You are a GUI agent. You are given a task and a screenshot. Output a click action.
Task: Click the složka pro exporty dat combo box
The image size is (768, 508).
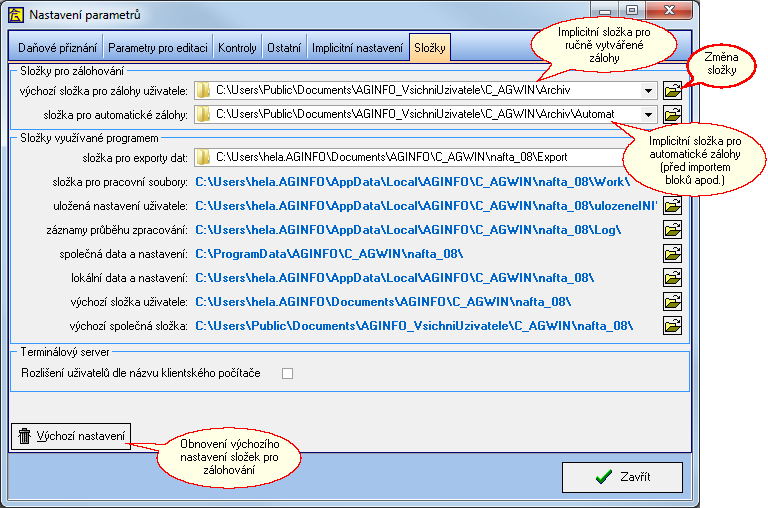point(409,157)
